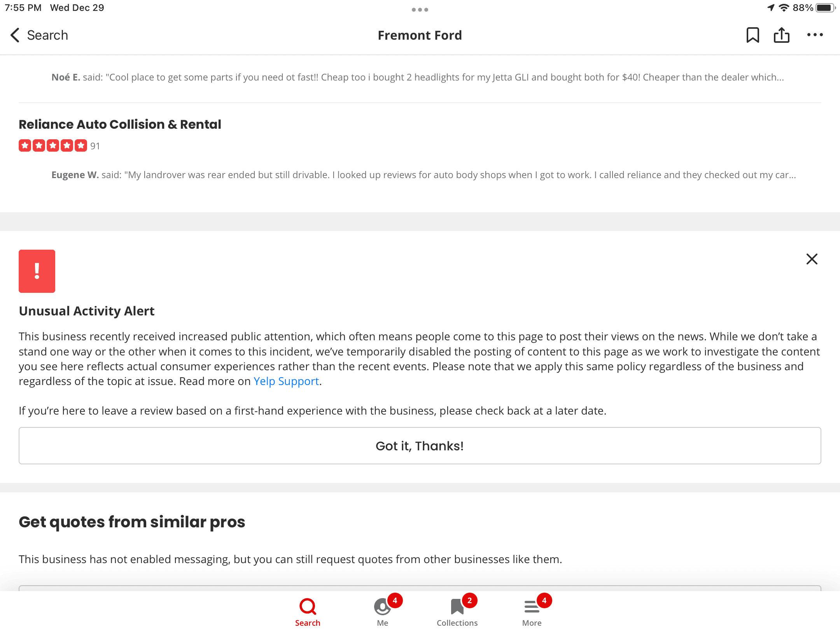The height and width of the screenshot is (630, 840).
Task: Tap the time and date in the status bar
Action: pyautogui.click(x=54, y=8)
